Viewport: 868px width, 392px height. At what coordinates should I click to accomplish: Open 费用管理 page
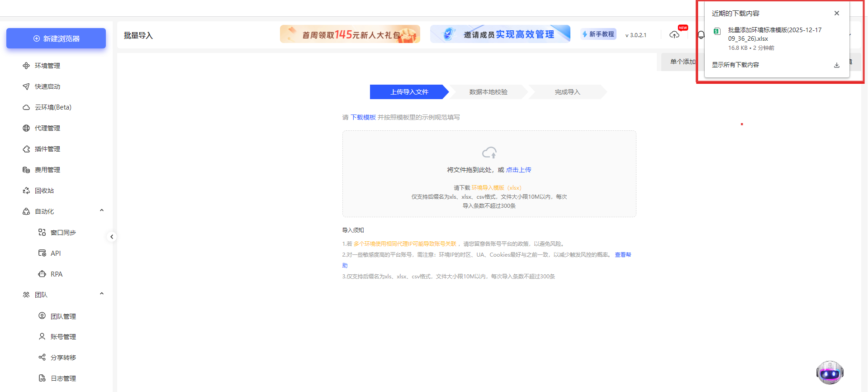tap(47, 170)
